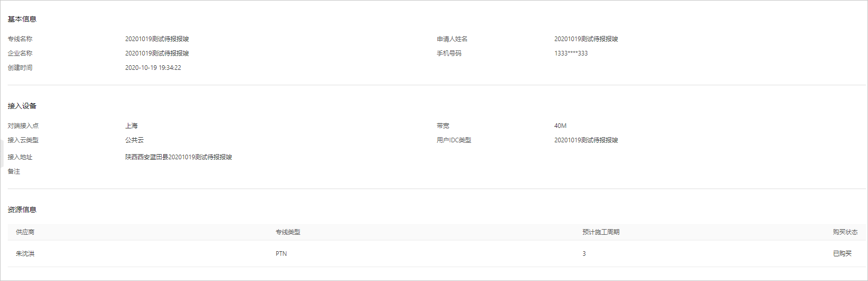Image resolution: width=868 pixels, height=281 pixels.
Task: Click the masked phone number 1333****333
Action: tap(571, 53)
